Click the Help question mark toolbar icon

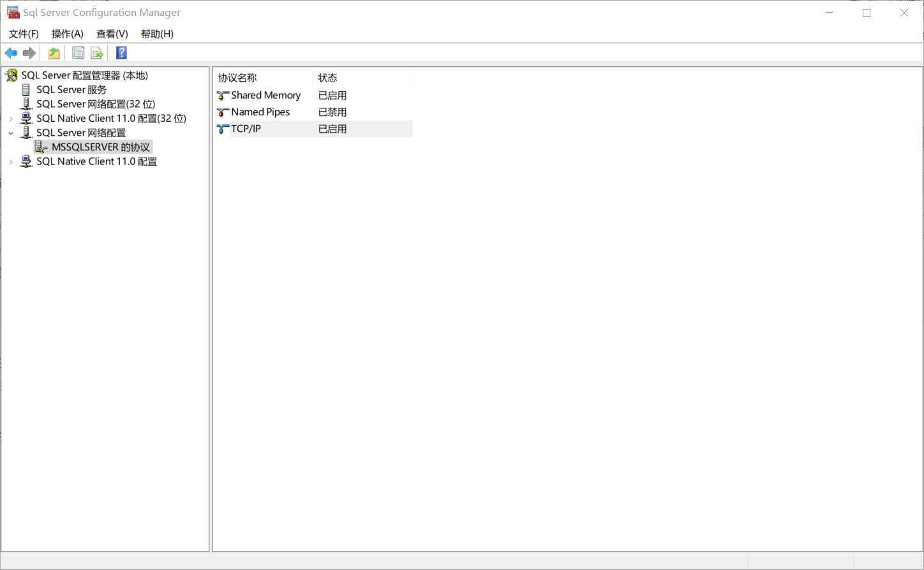point(121,53)
